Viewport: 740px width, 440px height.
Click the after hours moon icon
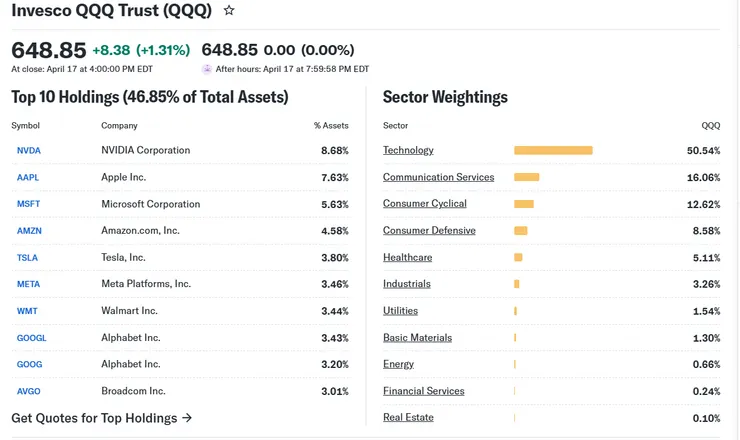[207, 69]
